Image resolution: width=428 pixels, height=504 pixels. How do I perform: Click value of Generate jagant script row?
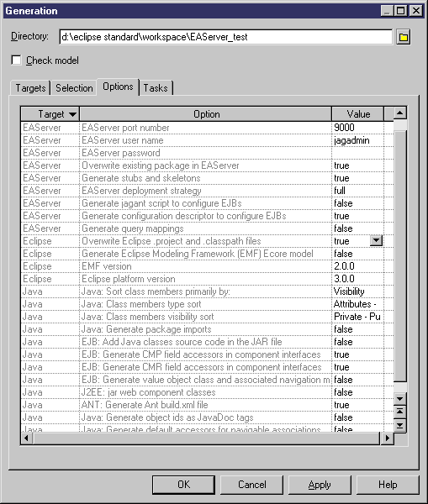pyautogui.click(x=357, y=203)
